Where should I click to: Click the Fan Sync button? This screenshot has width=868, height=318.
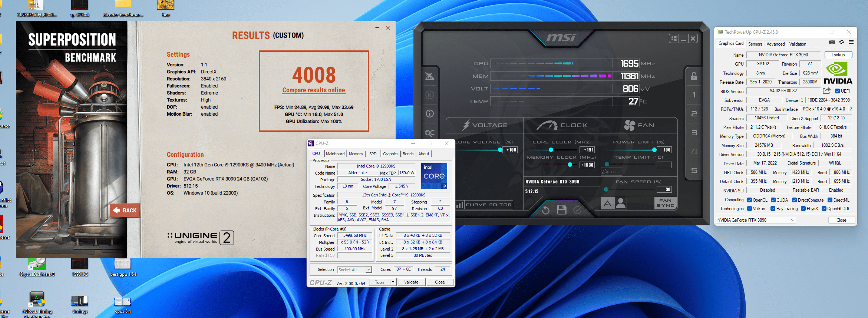[666, 203]
